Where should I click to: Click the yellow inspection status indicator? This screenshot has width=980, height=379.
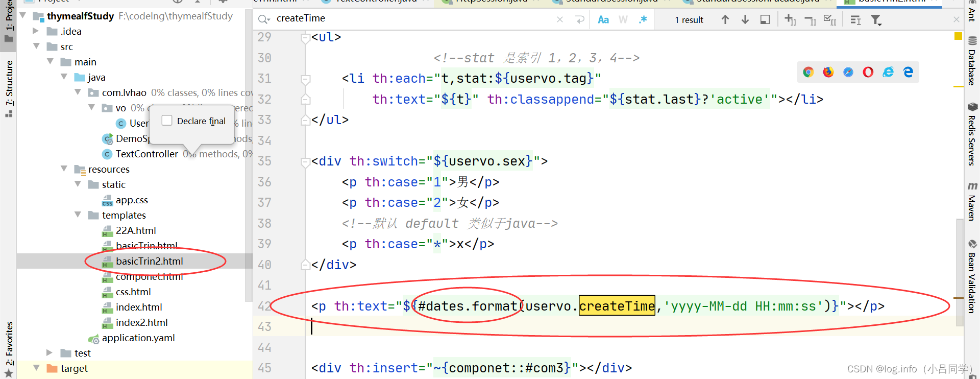[958, 36]
